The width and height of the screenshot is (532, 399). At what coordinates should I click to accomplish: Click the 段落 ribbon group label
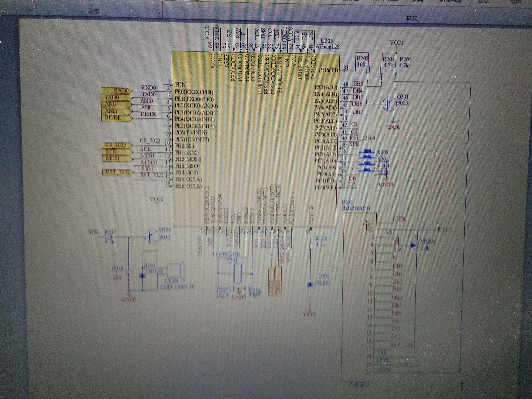coord(94,11)
